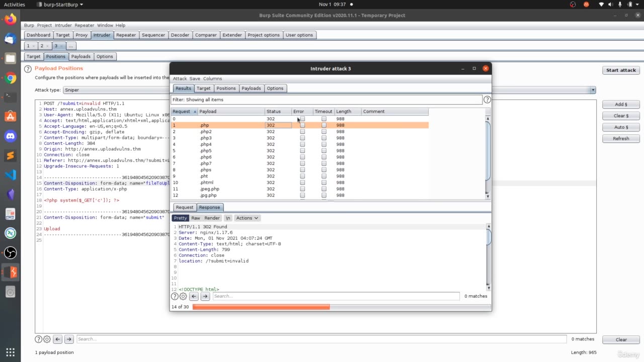This screenshot has height=362, width=644.
Task: Click the results filter bar
Action: coord(327,100)
